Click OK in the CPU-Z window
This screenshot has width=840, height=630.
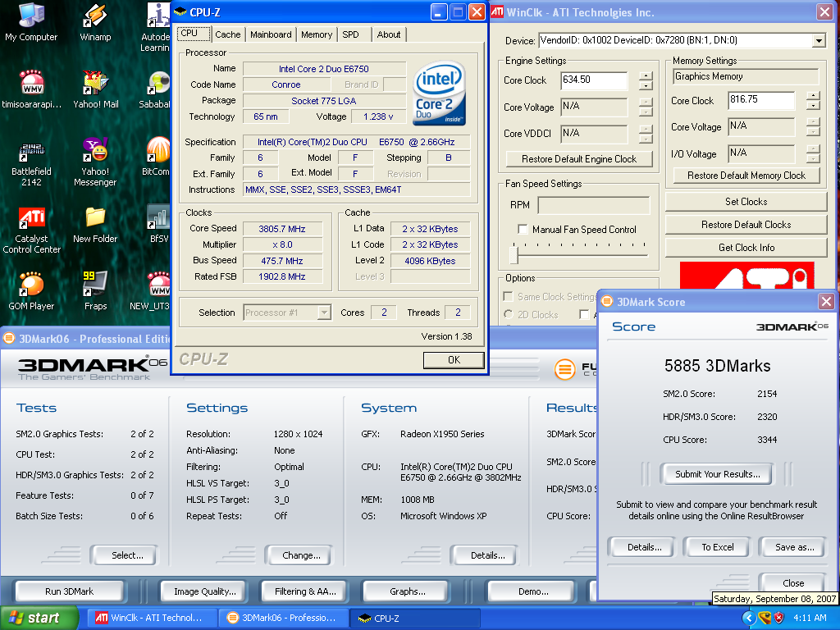tap(454, 360)
